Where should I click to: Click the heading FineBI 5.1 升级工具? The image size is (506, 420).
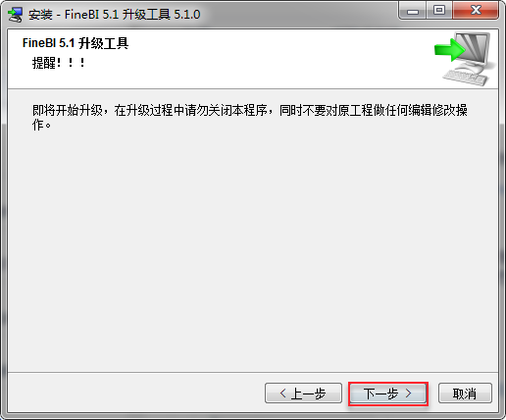click(x=76, y=43)
